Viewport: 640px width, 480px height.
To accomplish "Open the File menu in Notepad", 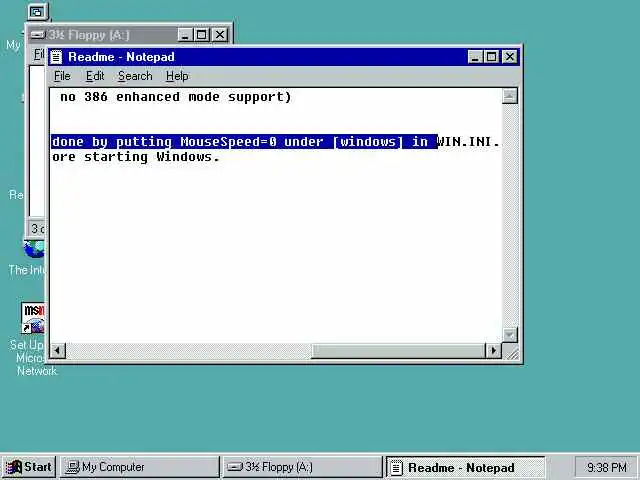I will tap(62, 76).
